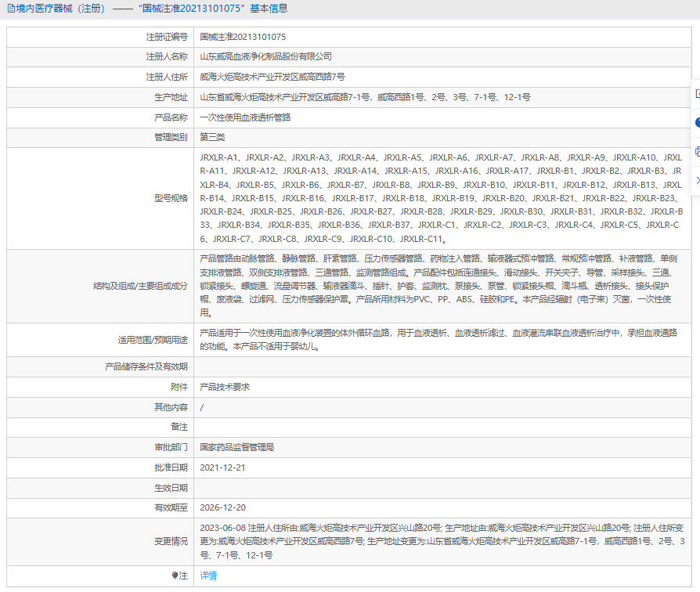This screenshot has width=700, height=592.
Task: Click the 结构及组成/主要组成成分 row label
Action: 140,286
